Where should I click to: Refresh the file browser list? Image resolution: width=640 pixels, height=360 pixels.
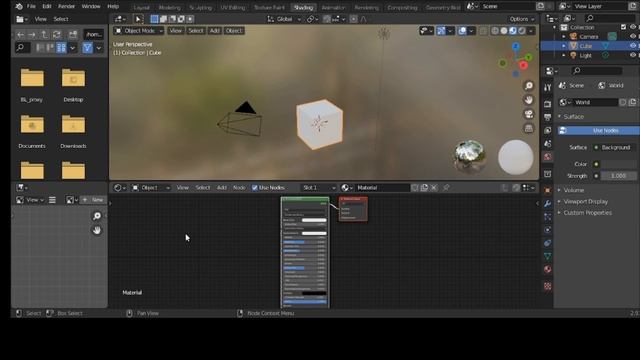(x=57, y=35)
